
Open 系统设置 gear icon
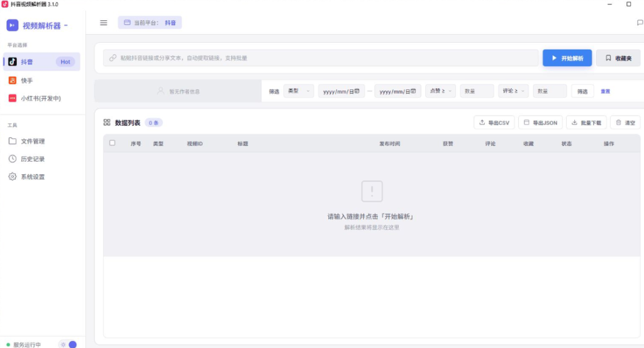13,177
